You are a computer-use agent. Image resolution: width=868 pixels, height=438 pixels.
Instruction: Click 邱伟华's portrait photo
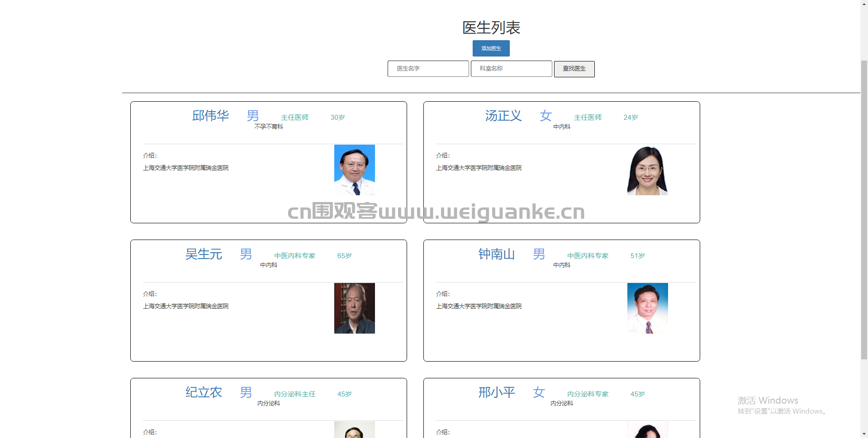point(355,170)
